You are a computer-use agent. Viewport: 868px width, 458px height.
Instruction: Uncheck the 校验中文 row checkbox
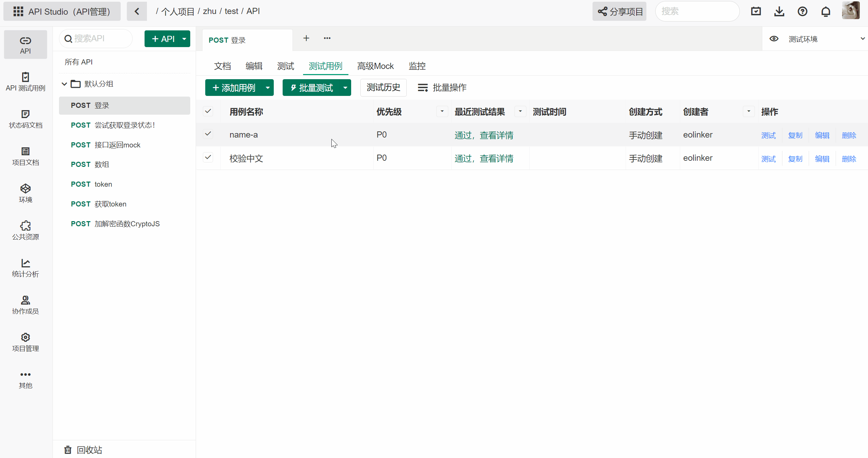pyautogui.click(x=208, y=157)
